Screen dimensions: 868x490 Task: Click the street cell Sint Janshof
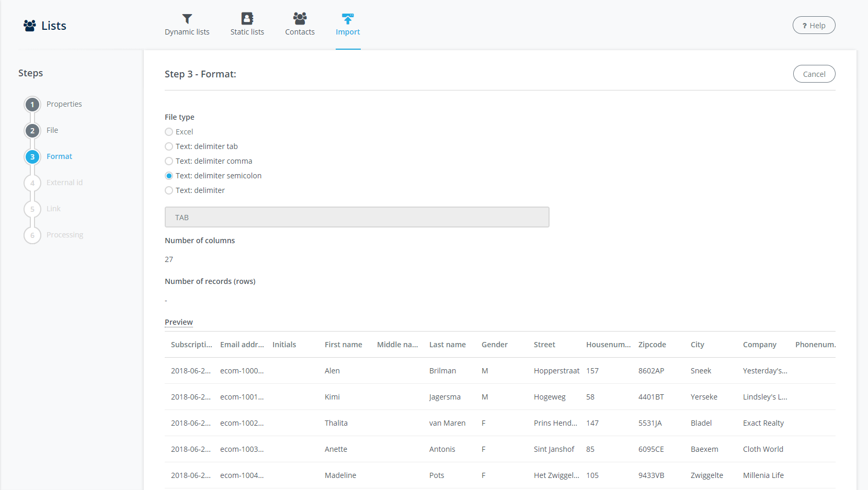coord(554,449)
